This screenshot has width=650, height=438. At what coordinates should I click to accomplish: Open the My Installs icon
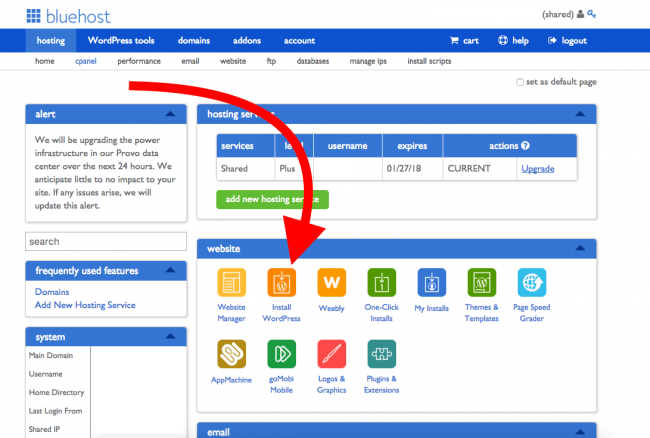(x=432, y=283)
